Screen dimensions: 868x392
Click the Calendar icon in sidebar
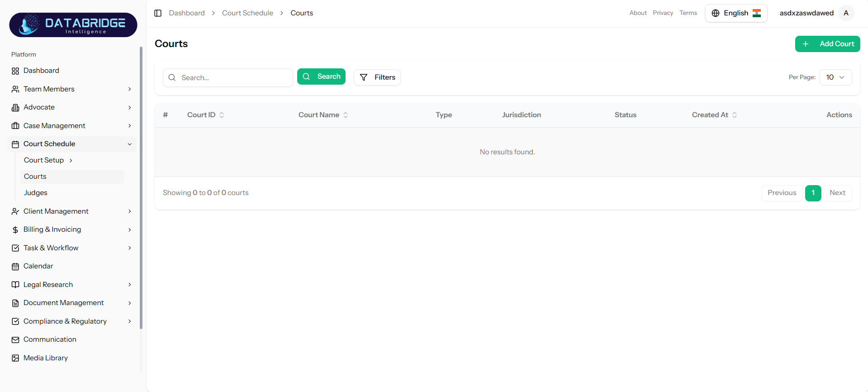[15, 267]
